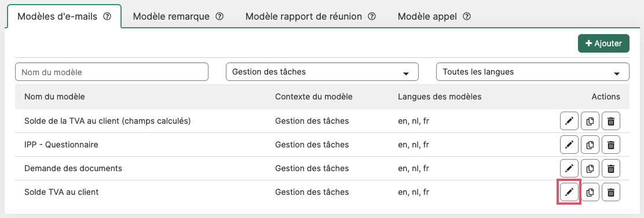The width and height of the screenshot is (644, 218).
Task: Delete the 'Solde de la TVA au client (champs calculés)' template
Action: 611,121
